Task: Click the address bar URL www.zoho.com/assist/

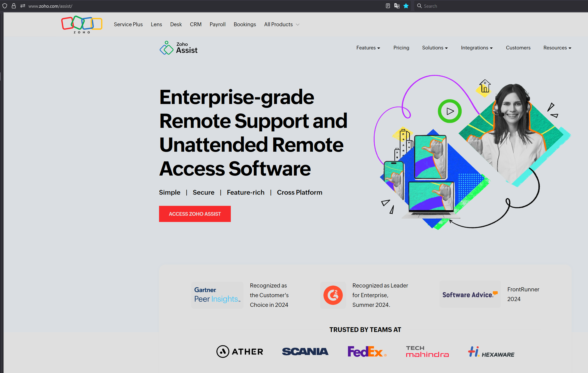Action: (x=50, y=6)
